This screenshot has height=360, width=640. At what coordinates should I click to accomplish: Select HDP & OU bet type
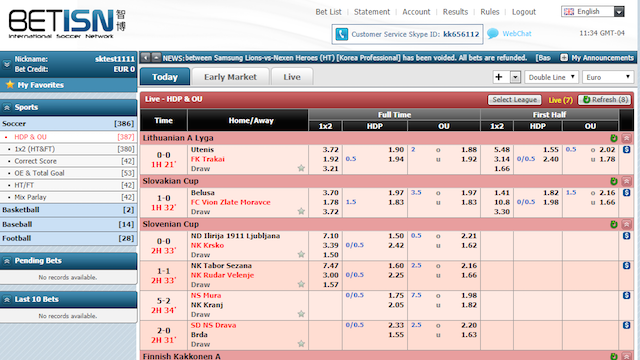pos(68,137)
